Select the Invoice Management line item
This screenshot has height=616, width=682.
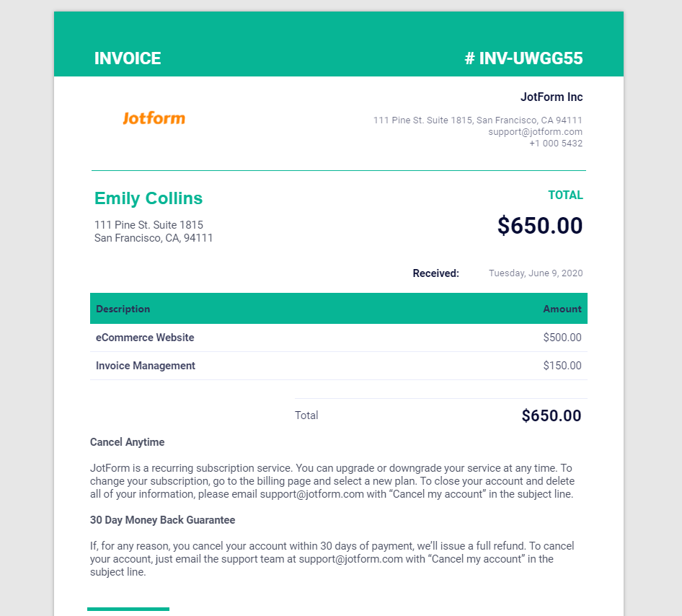pos(146,366)
